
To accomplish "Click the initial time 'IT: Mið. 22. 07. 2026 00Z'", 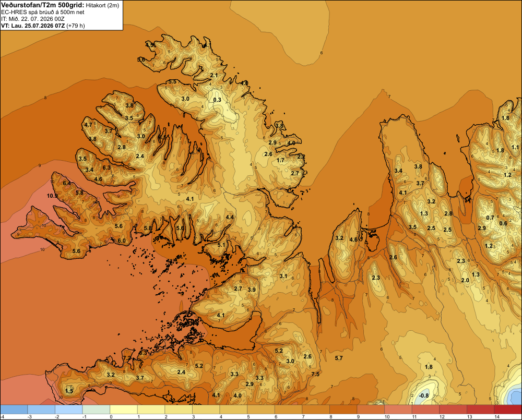I will [x=32, y=19].
